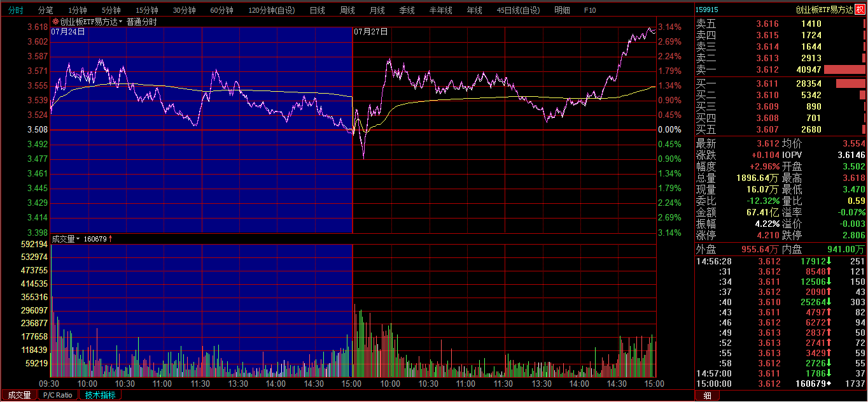Switch to the 季线 quarterly chart tab
Screen dimensions: 868x402
pyautogui.click(x=407, y=10)
